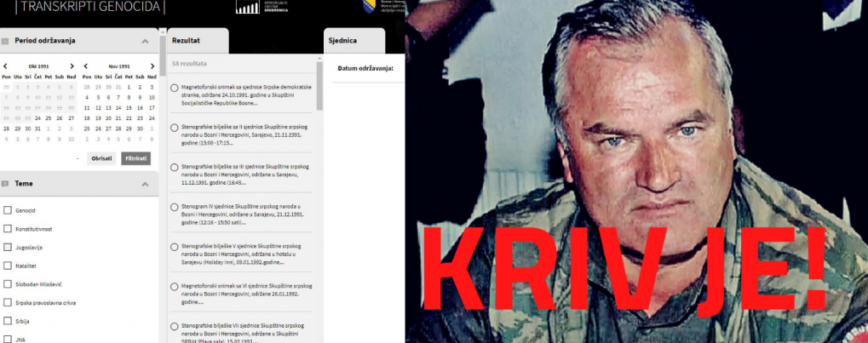The image size is (868, 343).
Task: Check the Konstitutivnost theme checkbox
Action: coord(8,228)
